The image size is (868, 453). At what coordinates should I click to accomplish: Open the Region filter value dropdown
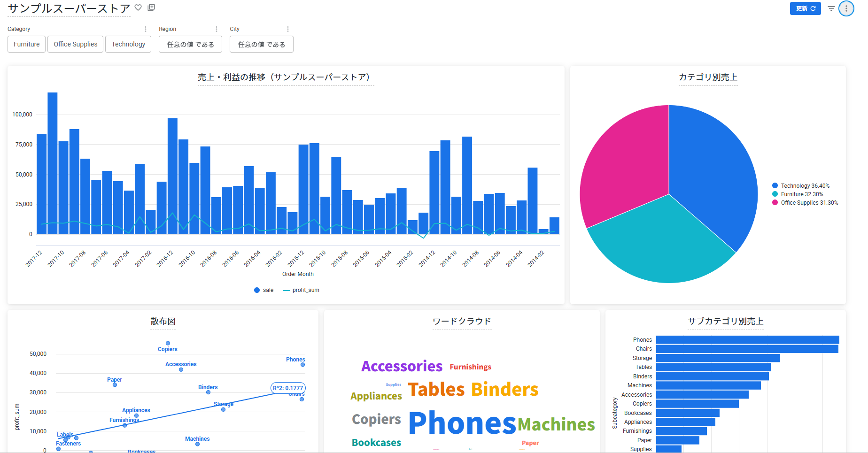pos(190,44)
